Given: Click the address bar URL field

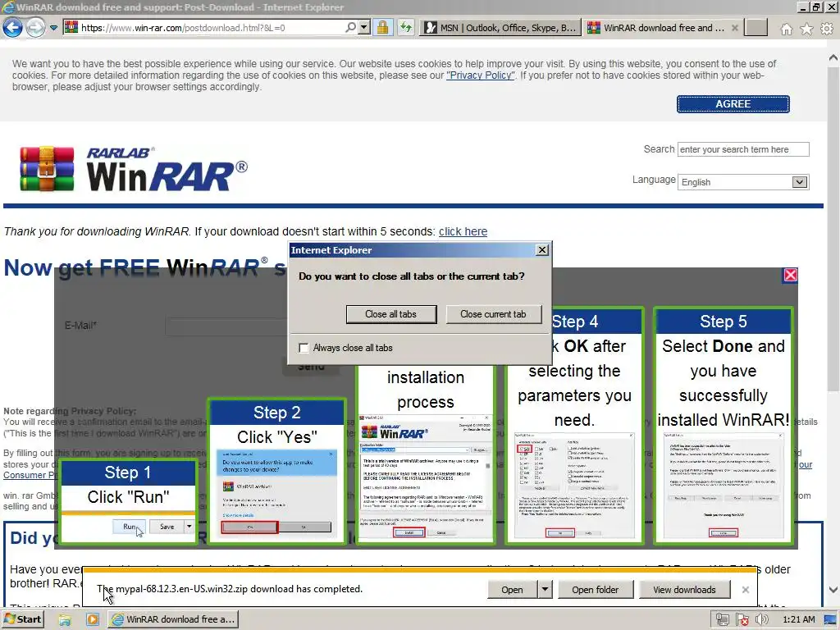Looking at the screenshot, I should point(203,27).
